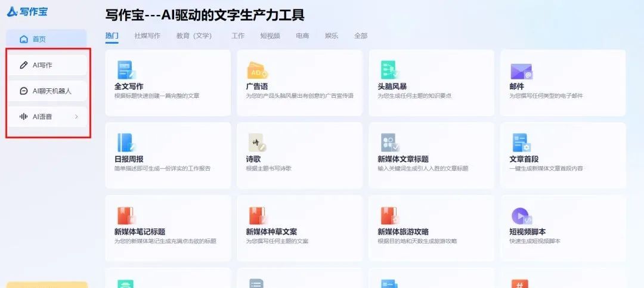Click description 为您生成任何主题的知识要点

click(414, 96)
